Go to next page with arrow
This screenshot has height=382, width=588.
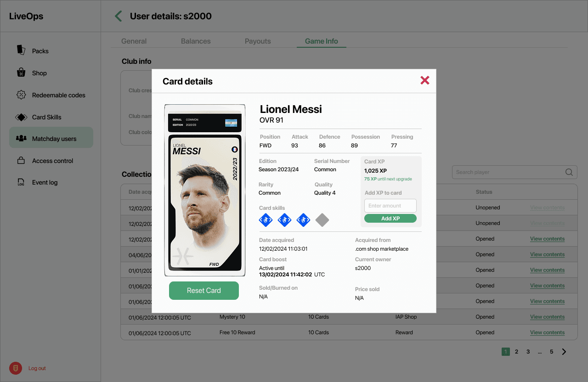pos(564,352)
